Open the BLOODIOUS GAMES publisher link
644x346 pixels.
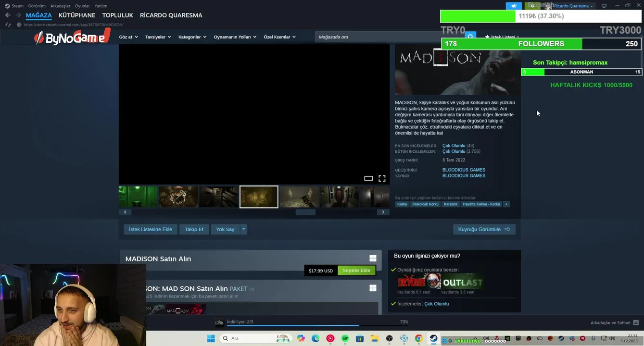click(464, 175)
